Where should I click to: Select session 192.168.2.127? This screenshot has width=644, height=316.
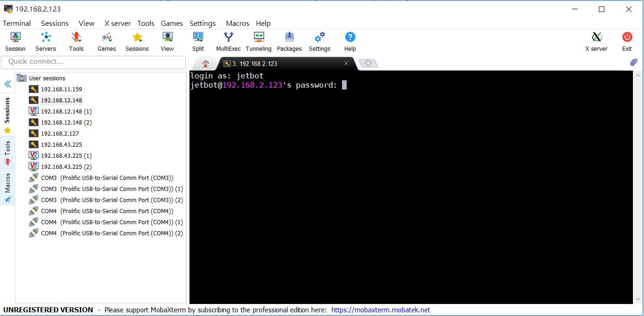(x=54, y=133)
